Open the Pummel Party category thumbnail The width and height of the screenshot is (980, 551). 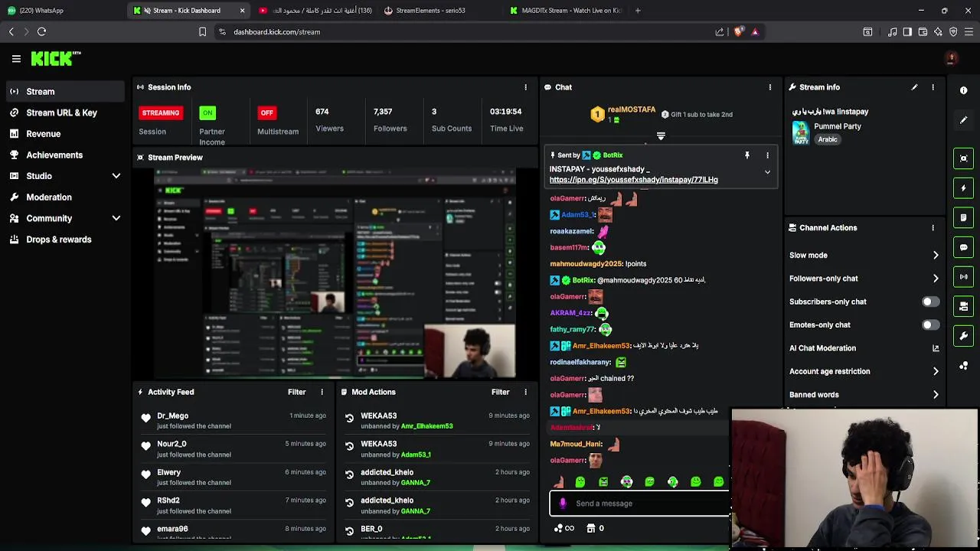pyautogui.click(x=800, y=133)
